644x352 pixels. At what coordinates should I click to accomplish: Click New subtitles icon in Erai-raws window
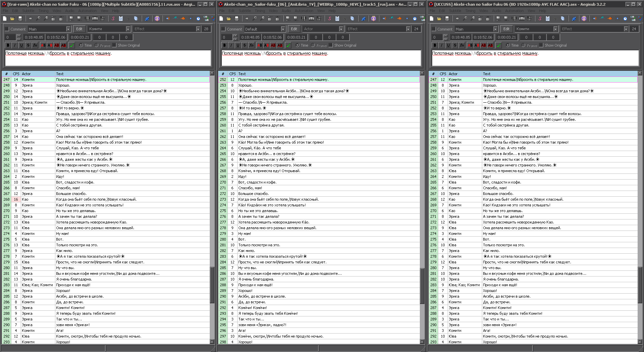click(4, 18)
